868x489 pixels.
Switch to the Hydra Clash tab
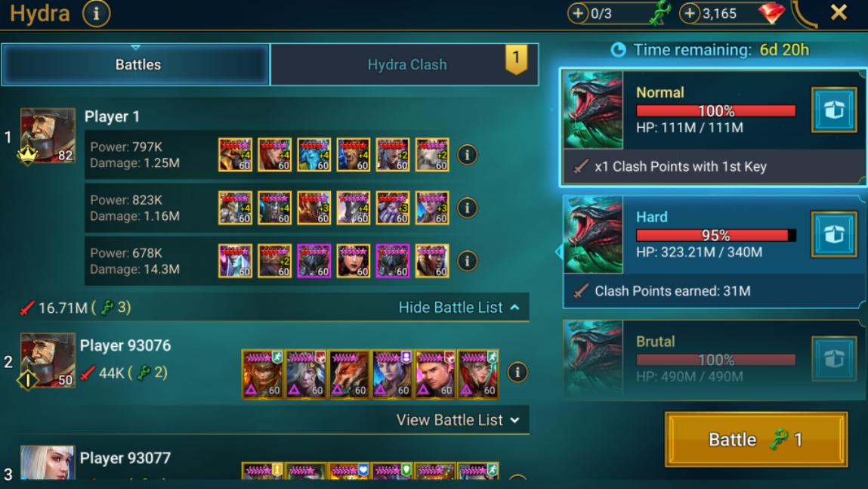tap(405, 65)
